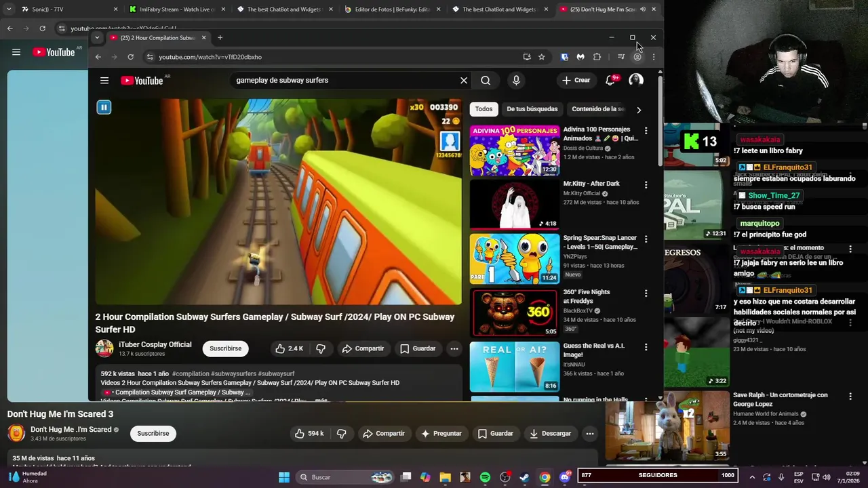Open the account avatar menu in the front window
This screenshot has height=488, width=868.
click(x=636, y=80)
